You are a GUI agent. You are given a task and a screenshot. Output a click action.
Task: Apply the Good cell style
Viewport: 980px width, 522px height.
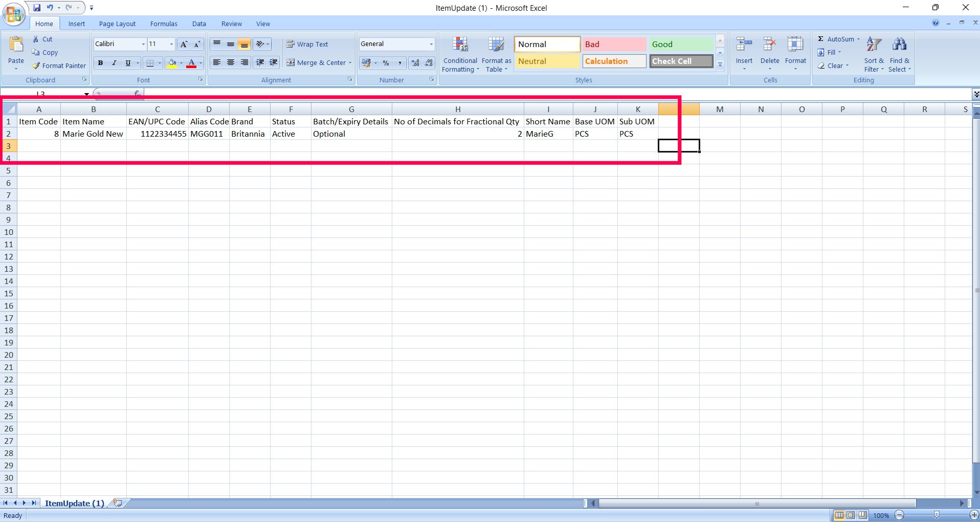[x=681, y=44]
